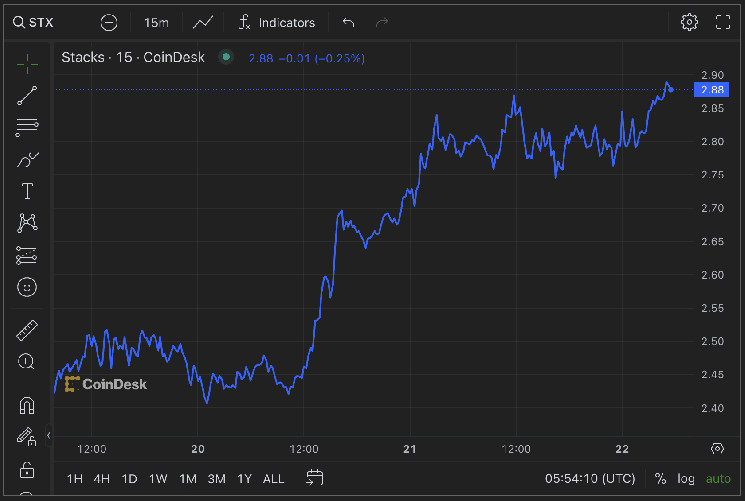Open the chart type line-style dropdown

(203, 22)
